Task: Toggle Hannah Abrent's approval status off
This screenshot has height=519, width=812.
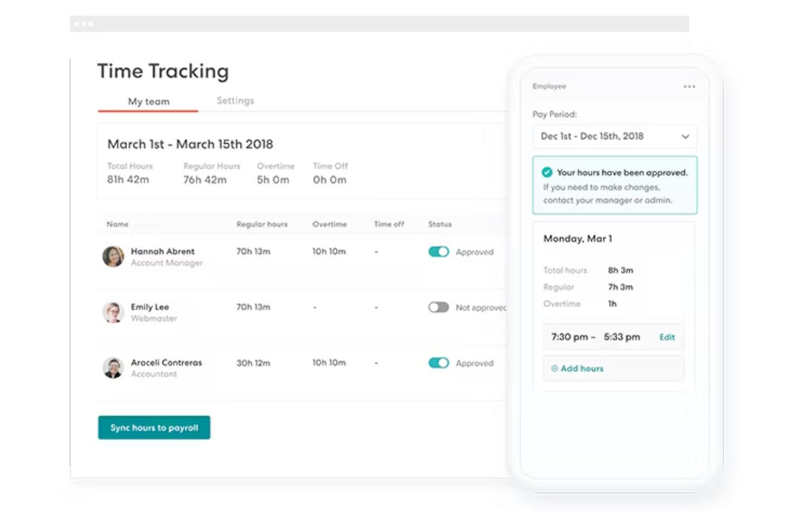Action: [439, 252]
